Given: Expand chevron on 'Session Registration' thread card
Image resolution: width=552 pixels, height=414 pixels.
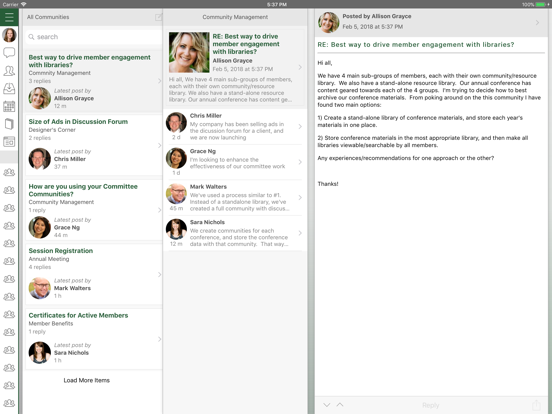Looking at the screenshot, I should tap(159, 275).
